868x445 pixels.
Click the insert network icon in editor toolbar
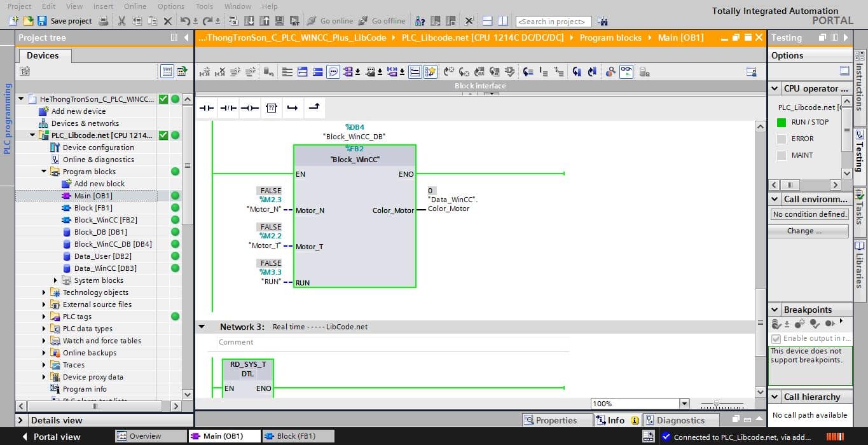[205, 72]
